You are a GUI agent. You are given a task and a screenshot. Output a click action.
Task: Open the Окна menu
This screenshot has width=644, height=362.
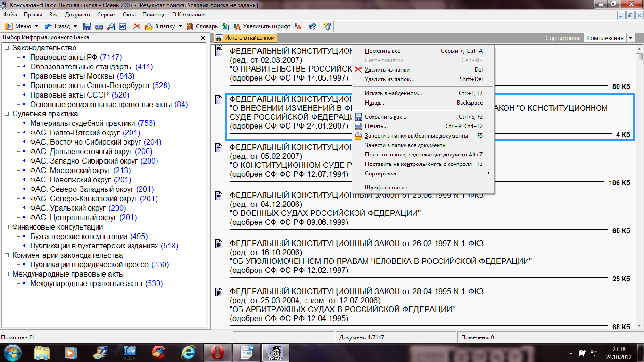[x=129, y=15]
